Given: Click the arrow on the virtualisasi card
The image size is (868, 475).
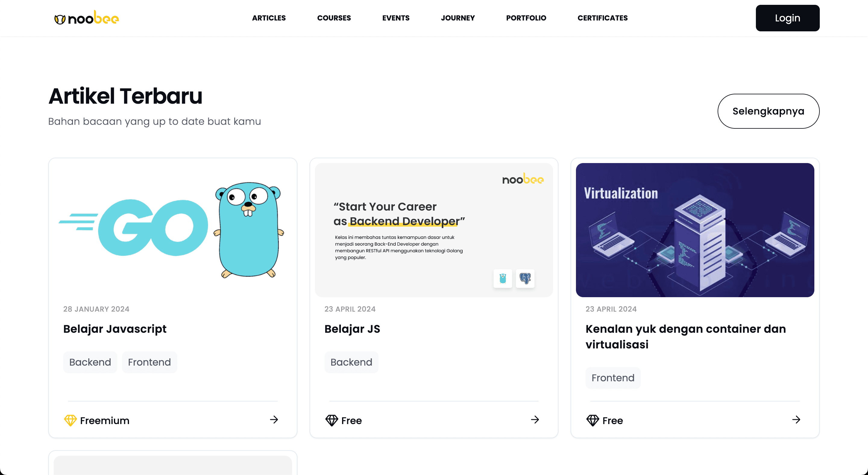Looking at the screenshot, I should tap(796, 420).
